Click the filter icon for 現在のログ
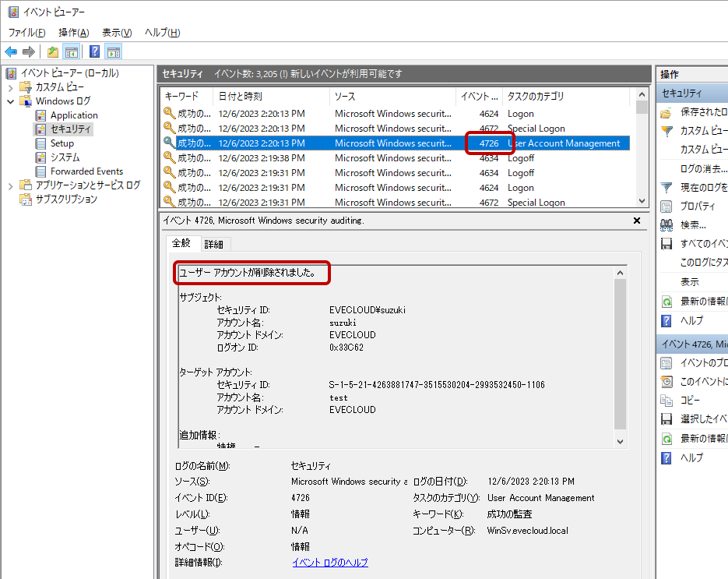The image size is (728, 579). click(x=666, y=187)
